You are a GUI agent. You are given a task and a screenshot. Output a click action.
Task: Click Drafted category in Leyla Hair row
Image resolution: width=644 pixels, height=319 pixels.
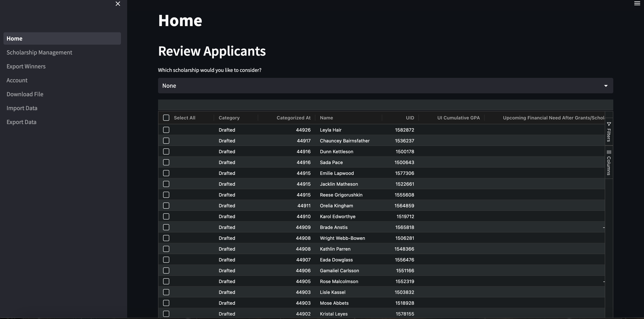227,130
